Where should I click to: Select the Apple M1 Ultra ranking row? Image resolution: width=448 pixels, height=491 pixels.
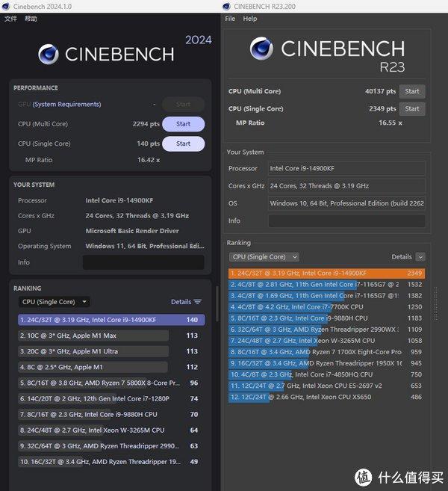click(111, 351)
